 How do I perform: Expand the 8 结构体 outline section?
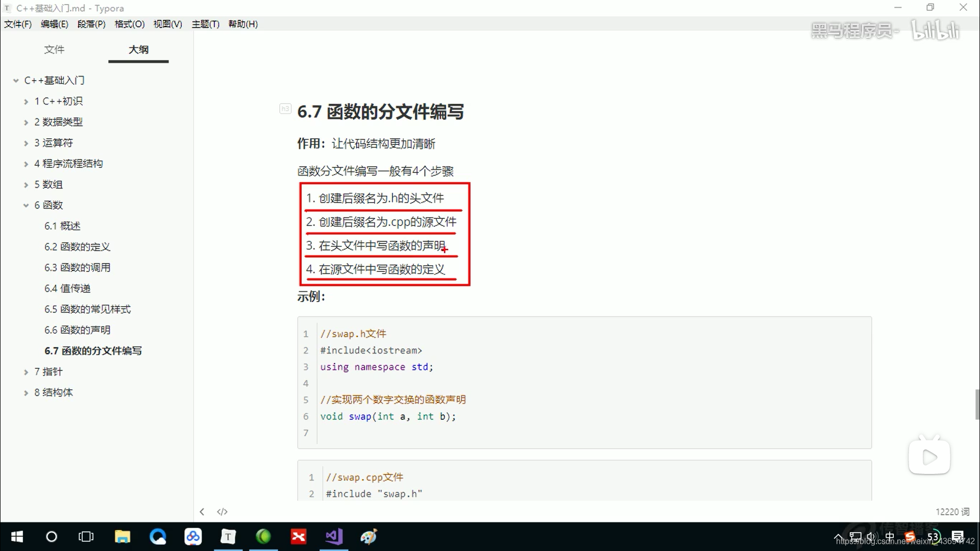click(26, 393)
